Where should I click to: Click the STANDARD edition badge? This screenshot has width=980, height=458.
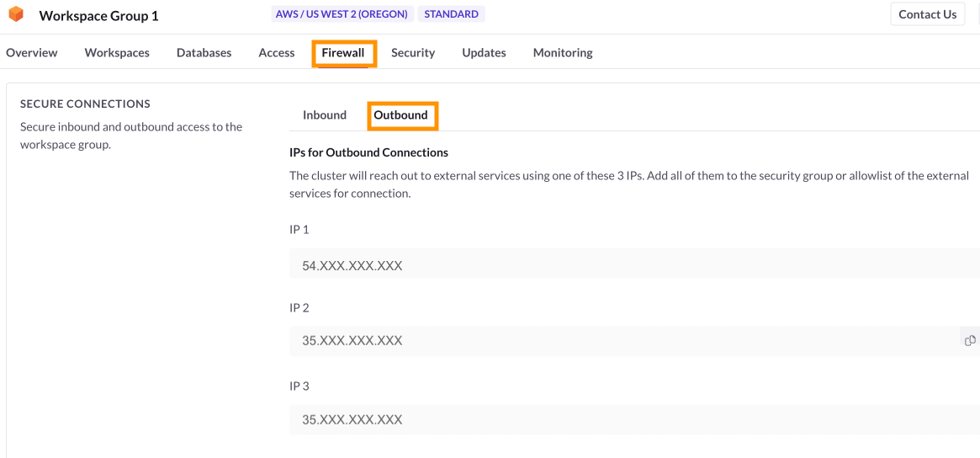[452, 14]
